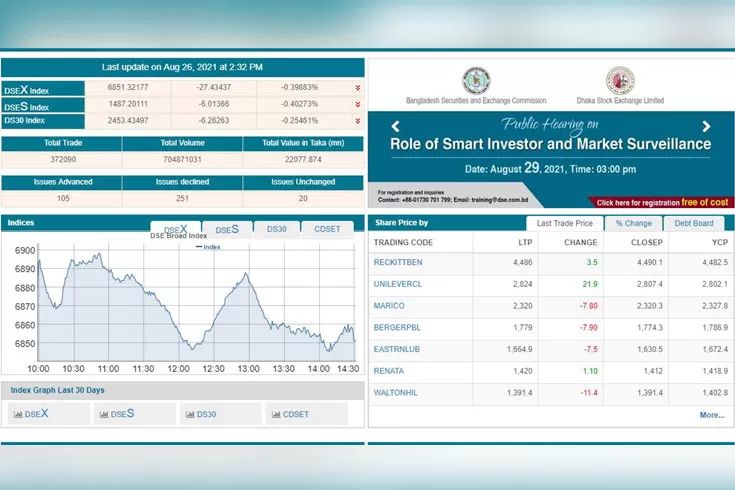Switch to the DSES indices tab
Screen dimensions: 735x490
[x=227, y=229]
